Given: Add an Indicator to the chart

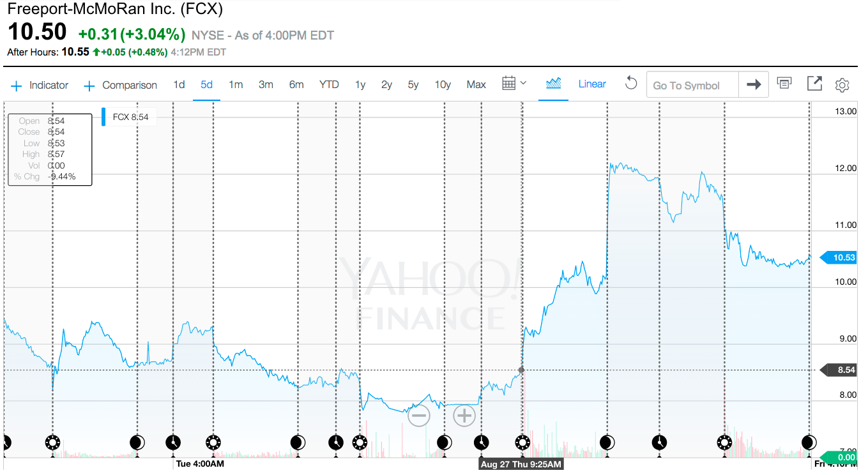Looking at the screenshot, I should click(40, 85).
